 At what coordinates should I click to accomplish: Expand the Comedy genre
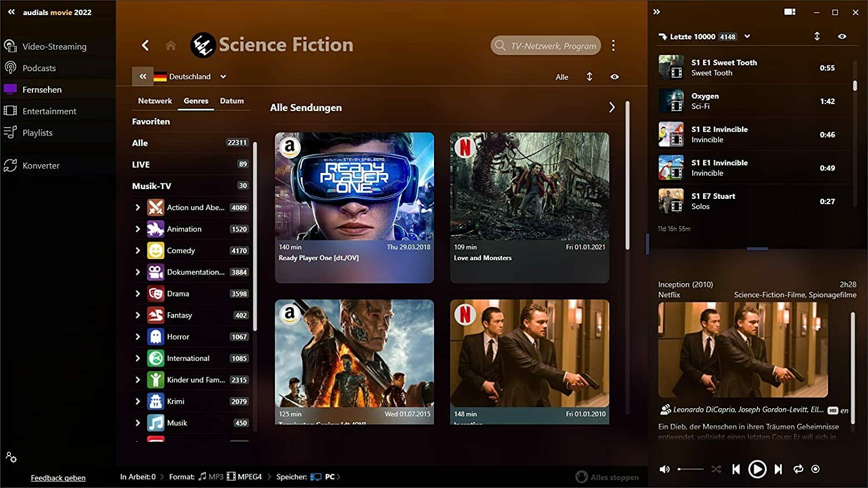[138, 250]
